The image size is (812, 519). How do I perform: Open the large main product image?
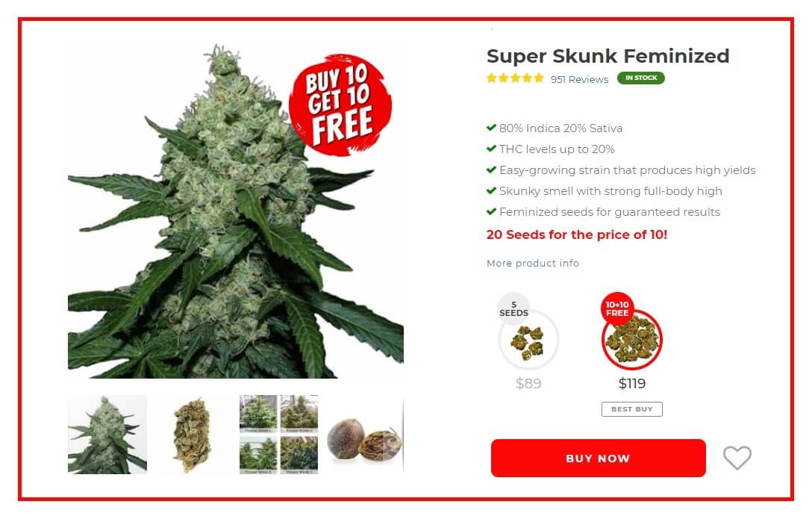[236, 211]
